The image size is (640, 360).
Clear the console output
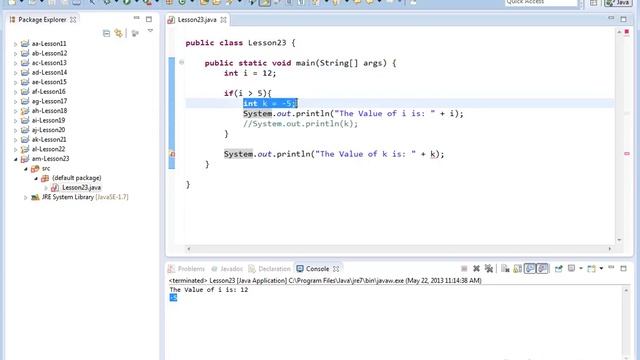point(505,268)
